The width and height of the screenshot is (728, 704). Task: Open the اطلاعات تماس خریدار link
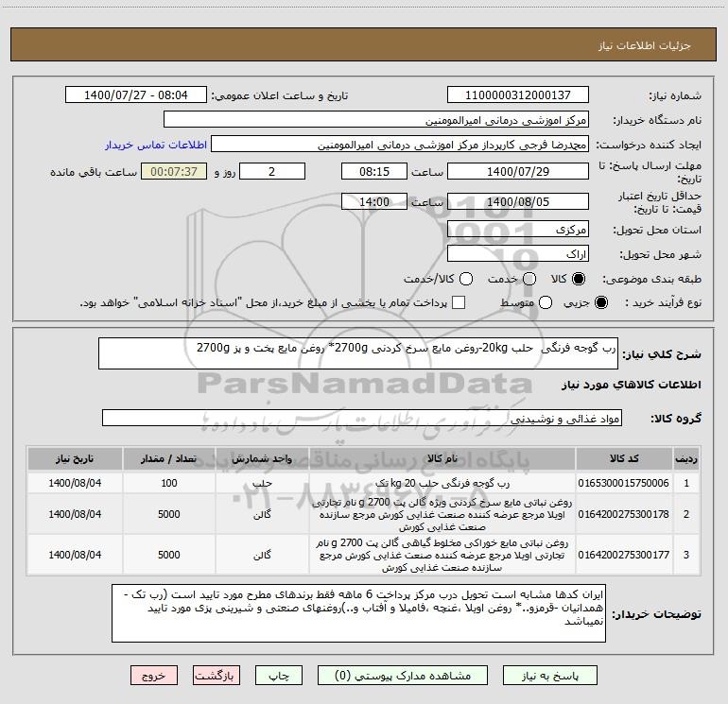156,145
